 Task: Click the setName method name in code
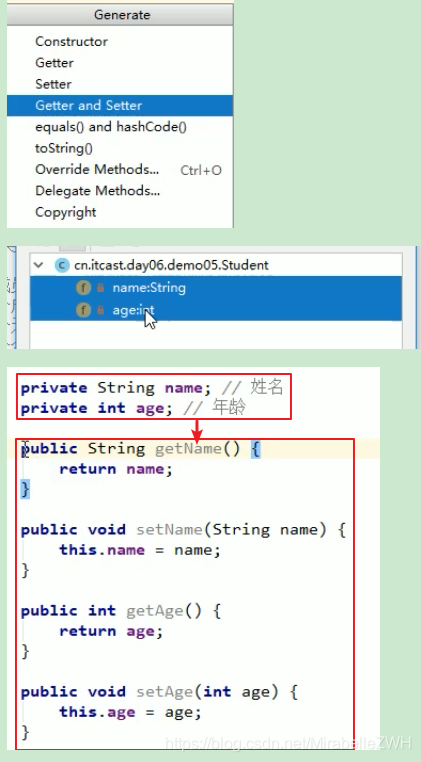pyautogui.click(x=169, y=530)
